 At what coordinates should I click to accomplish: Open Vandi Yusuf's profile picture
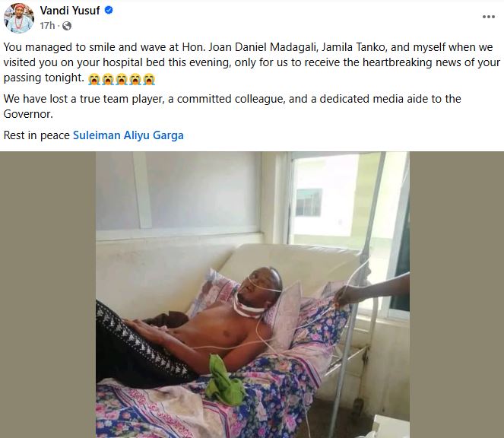coord(19,18)
